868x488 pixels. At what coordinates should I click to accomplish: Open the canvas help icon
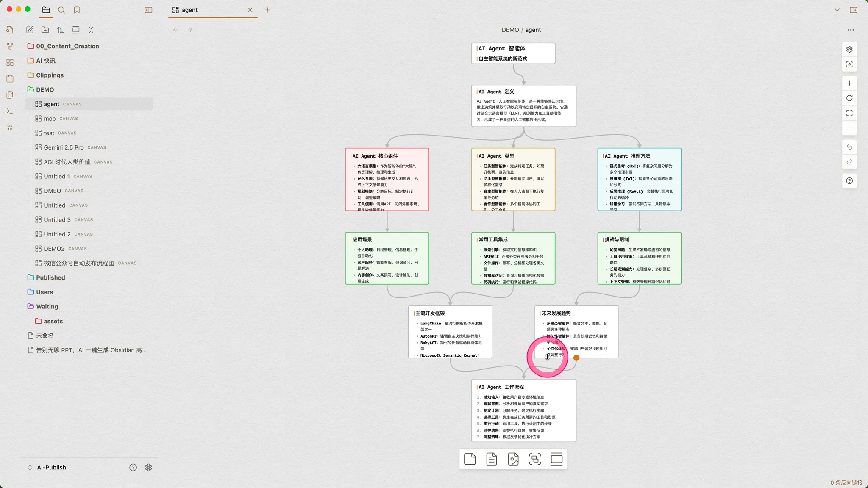click(x=849, y=181)
